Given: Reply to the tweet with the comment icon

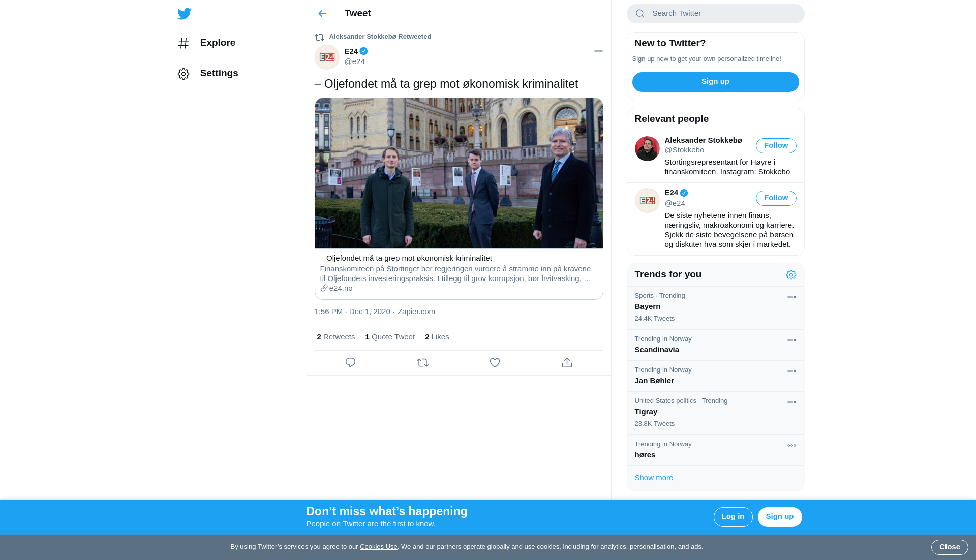Looking at the screenshot, I should tap(350, 363).
